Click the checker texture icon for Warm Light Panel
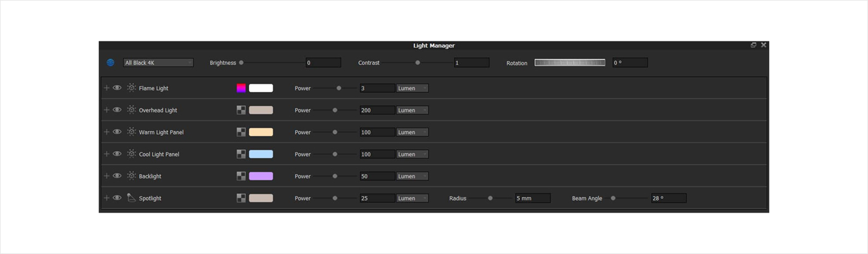 [241, 132]
